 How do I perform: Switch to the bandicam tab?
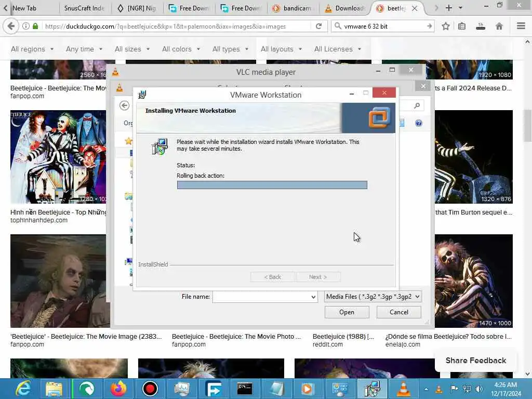293,8
